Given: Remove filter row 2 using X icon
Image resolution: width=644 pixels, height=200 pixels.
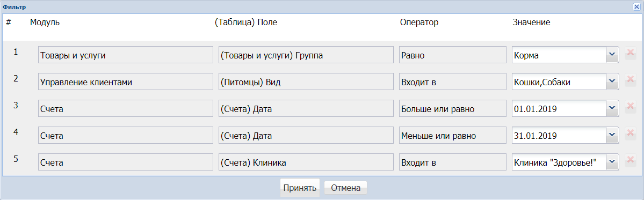Looking at the screenshot, I should point(630,80).
